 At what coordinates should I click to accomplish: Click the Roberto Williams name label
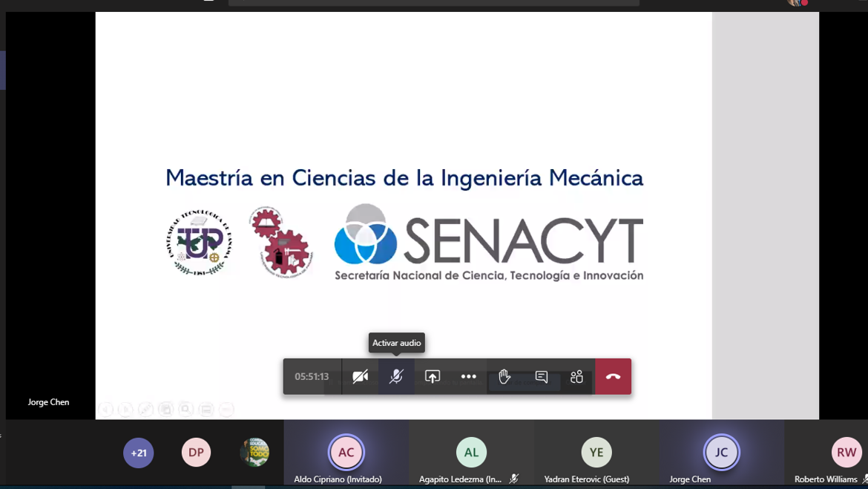tap(826, 479)
